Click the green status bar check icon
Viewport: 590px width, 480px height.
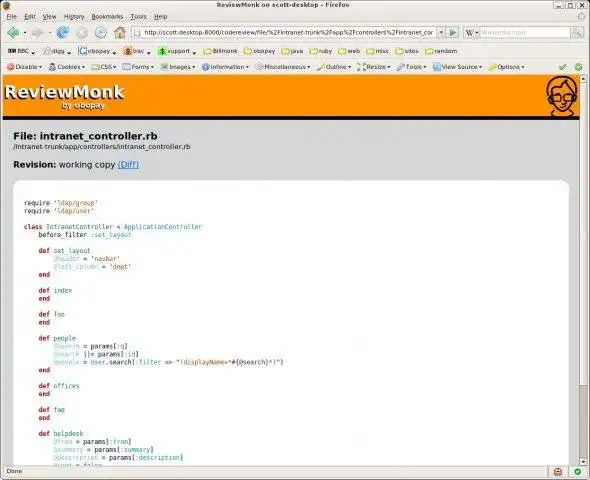pyautogui.click(x=578, y=472)
